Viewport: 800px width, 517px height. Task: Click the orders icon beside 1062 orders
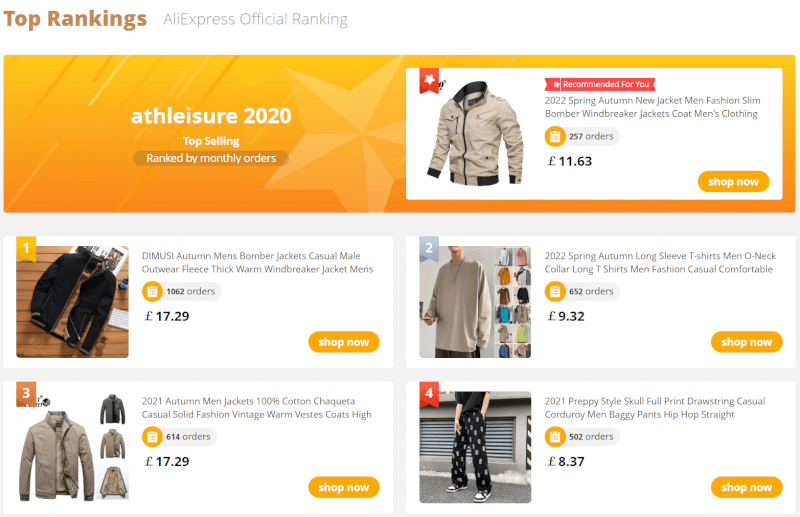coord(152,292)
